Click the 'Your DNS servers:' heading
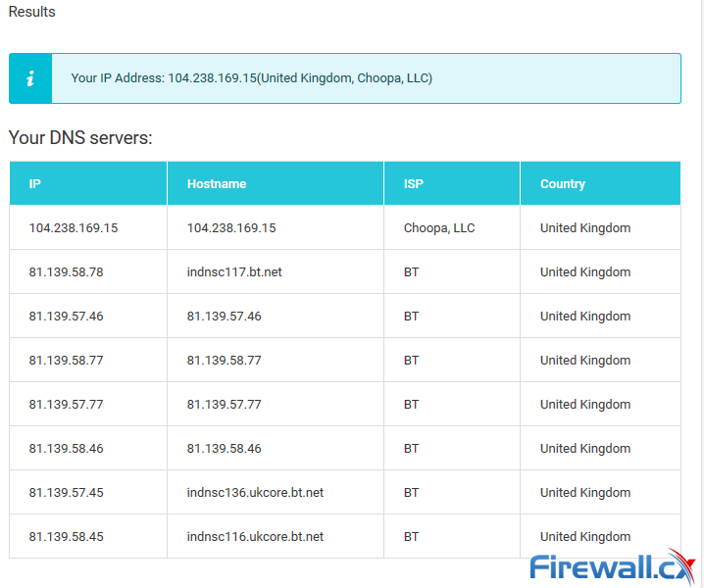 pyautogui.click(x=80, y=138)
